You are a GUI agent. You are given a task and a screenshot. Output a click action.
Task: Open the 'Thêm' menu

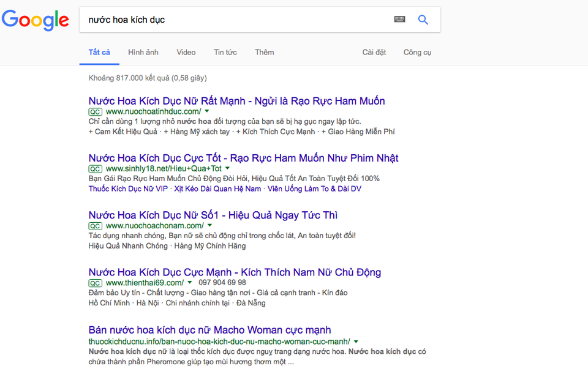(265, 53)
